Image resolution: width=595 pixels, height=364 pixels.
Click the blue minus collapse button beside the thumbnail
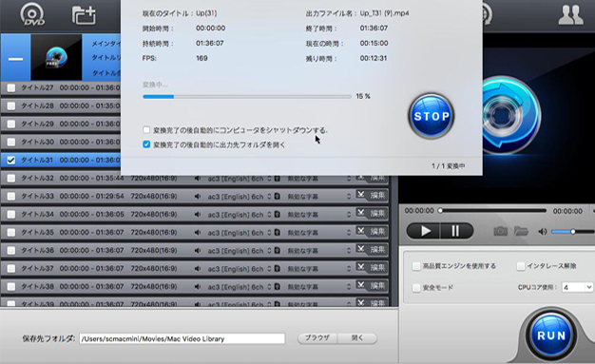point(15,59)
